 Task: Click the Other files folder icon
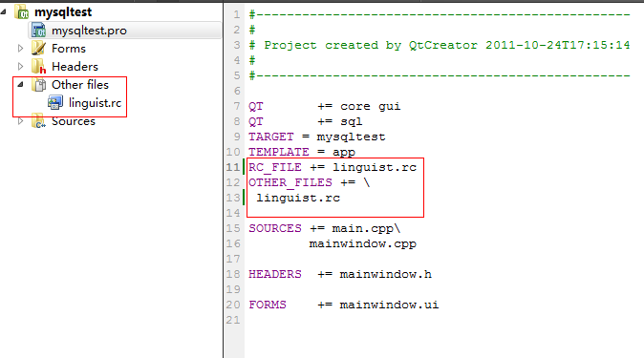[39, 85]
